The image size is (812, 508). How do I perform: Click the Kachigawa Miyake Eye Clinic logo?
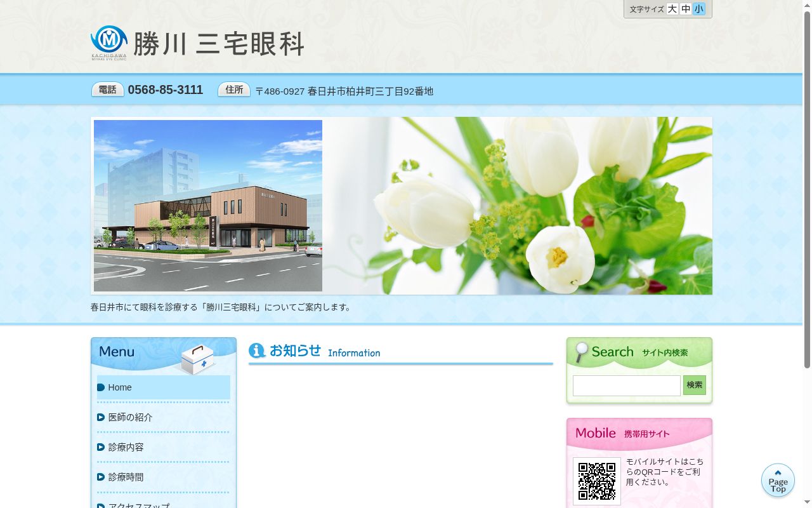pyautogui.click(x=108, y=43)
